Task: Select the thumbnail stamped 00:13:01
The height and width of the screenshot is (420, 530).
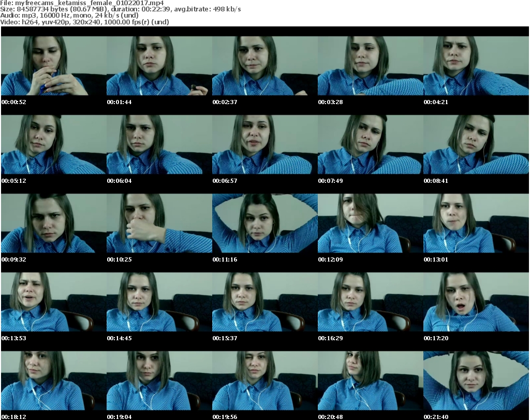Action: click(476, 223)
